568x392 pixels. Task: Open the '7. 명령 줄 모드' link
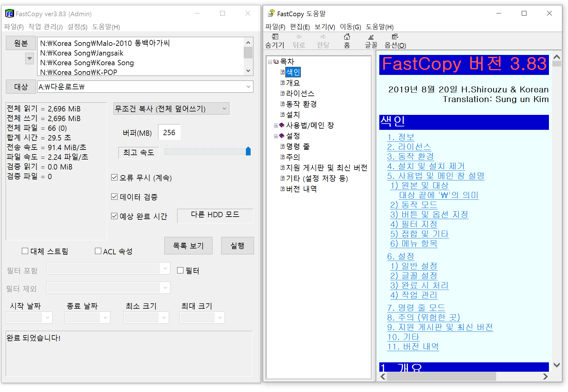tap(416, 308)
